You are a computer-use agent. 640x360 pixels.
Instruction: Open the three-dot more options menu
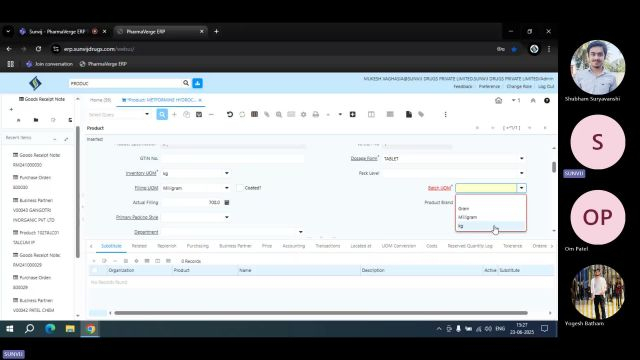[x=445, y=115]
